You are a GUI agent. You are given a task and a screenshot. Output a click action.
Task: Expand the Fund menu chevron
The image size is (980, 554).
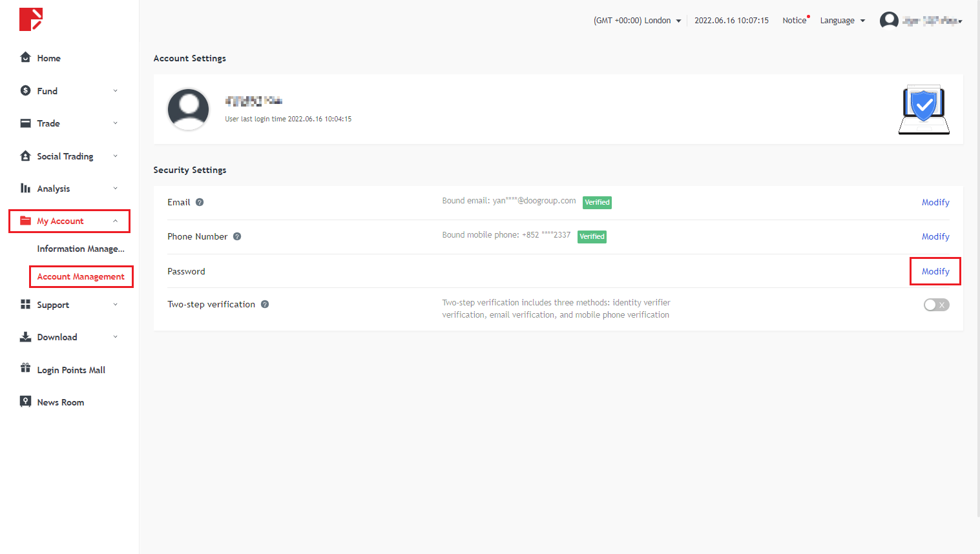click(116, 91)
